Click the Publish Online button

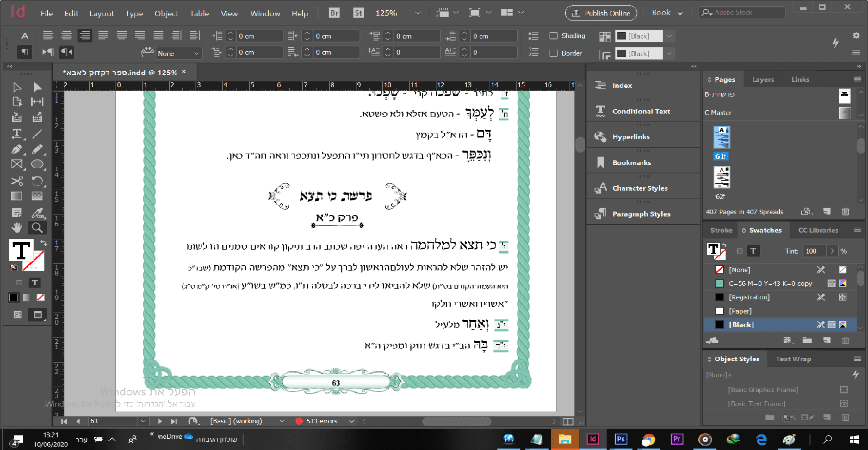point(601,13)
